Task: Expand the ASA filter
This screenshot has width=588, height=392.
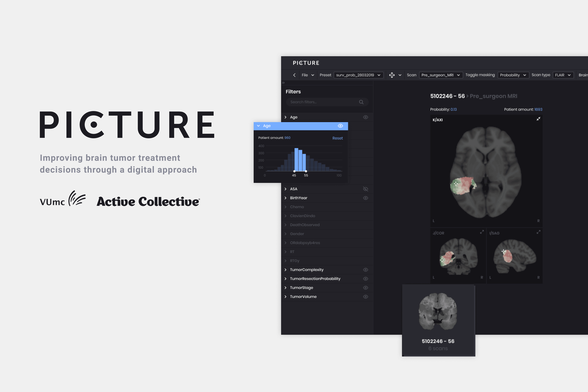Action: click(x=285, y=189)
